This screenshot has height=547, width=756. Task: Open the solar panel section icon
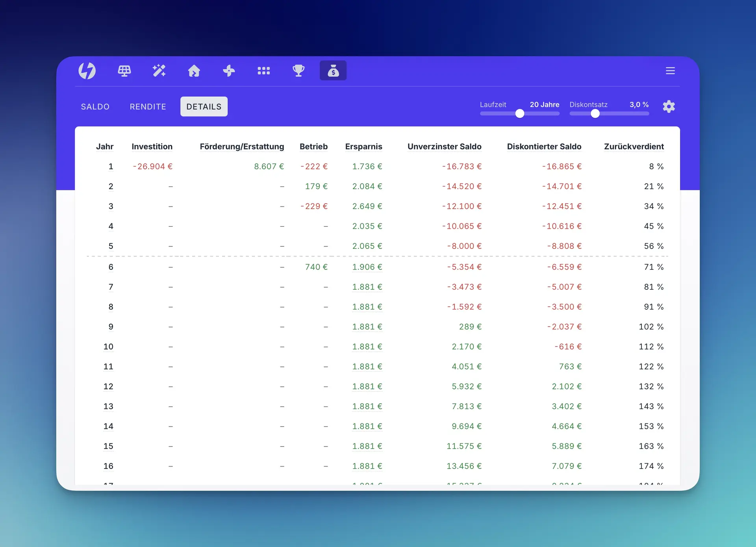(x=124, y=71)
